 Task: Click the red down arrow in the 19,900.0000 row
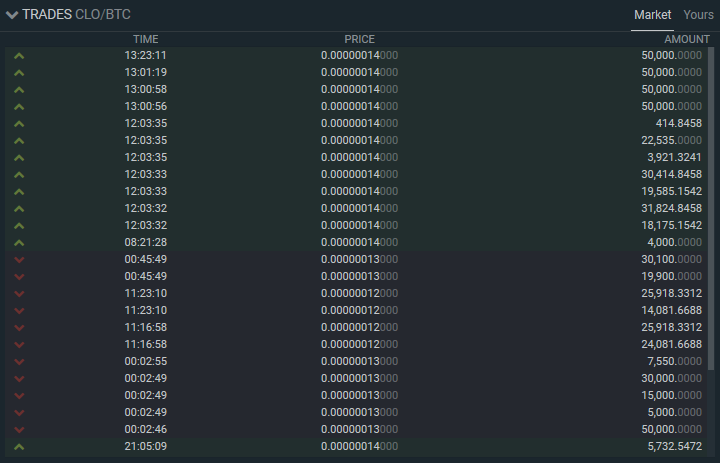click(x=19, y=277)
